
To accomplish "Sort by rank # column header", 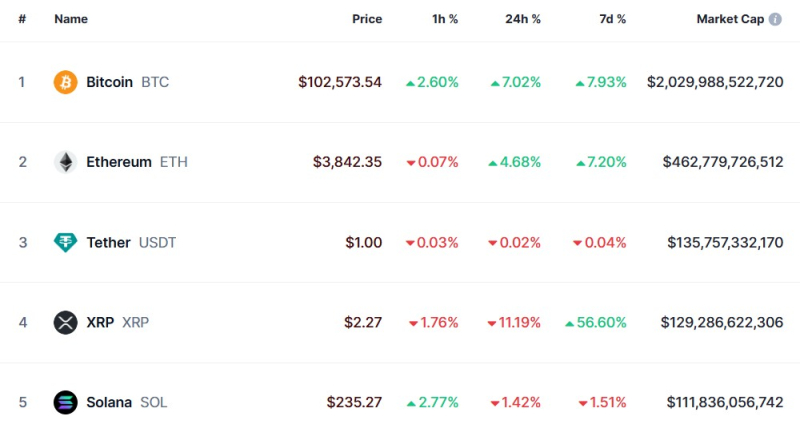I will point(22,19).
